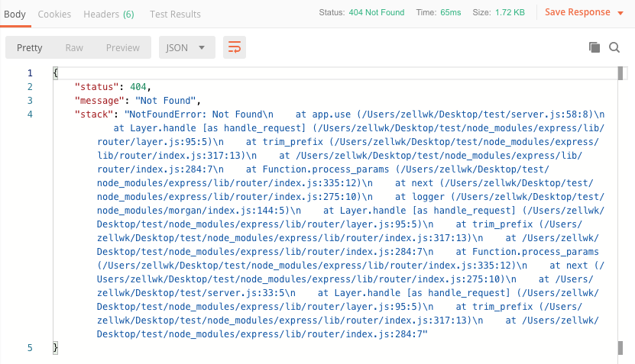The width and height of the screenshot is (635, 364).
Task: Switch to Preview view
Action: tap(122, 47)
